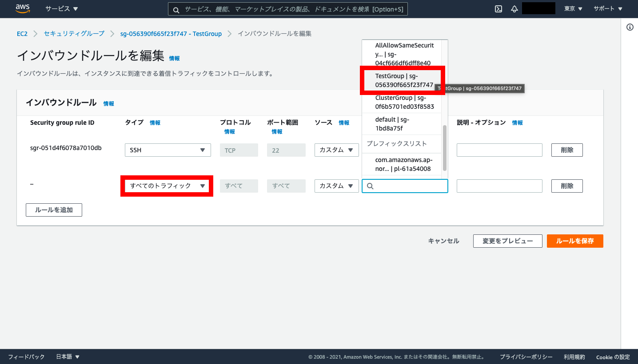Click 情報 link beside インバウンドルール heading
The width and height of the screenshot is (638, 364).
pos(109,103)
